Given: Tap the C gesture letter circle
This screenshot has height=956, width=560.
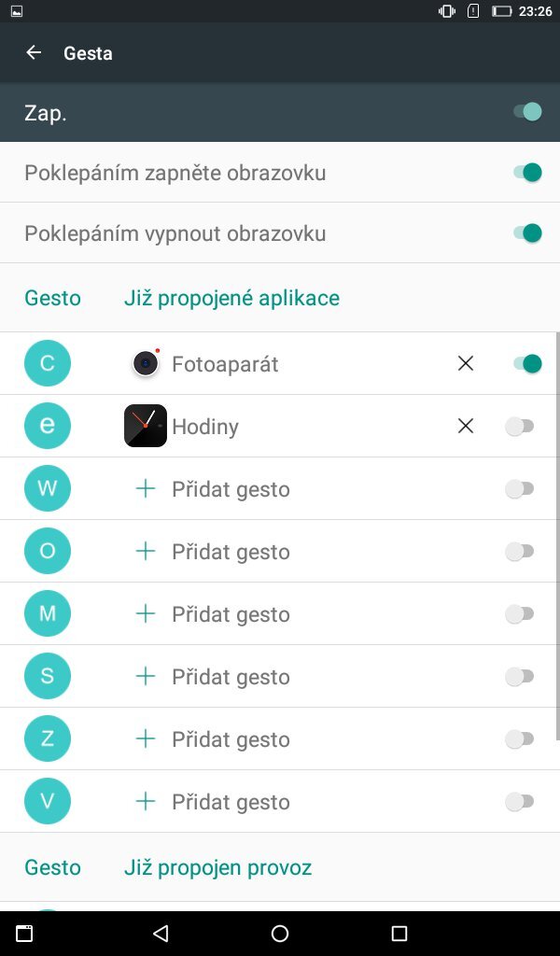Looking at the screenshot, I should pos(48,363).
